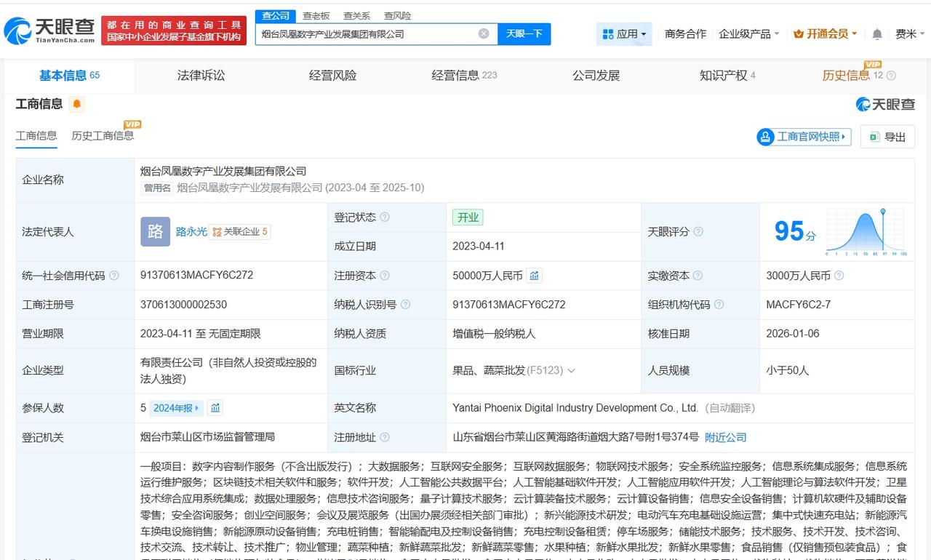Click credit code 91370613MACFY6C272 under 统一社会信用代码

[196, 276]
